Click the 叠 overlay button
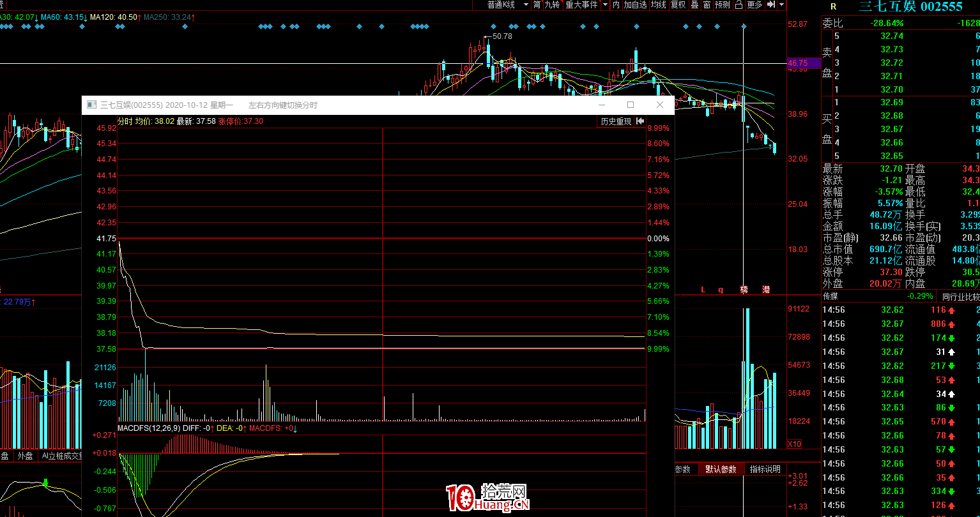 coord(694,4)
